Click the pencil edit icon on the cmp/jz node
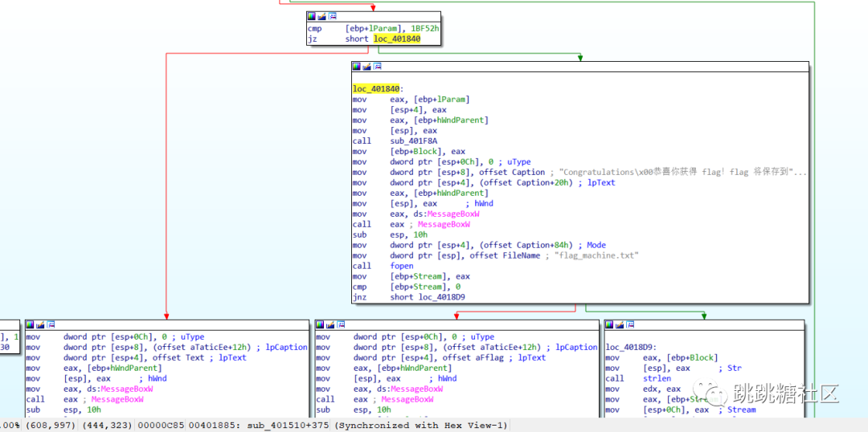 coord(322,17)
